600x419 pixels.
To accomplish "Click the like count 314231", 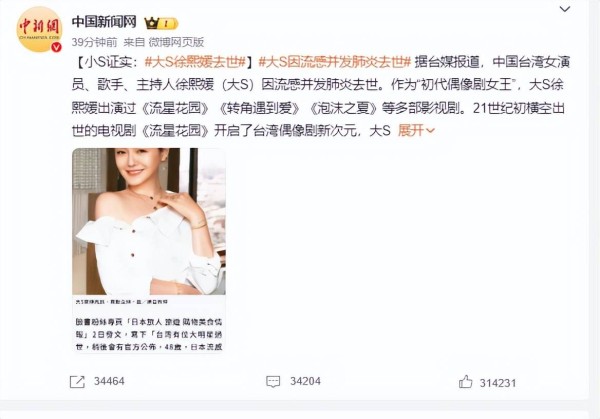I will (x=498, y=383).
